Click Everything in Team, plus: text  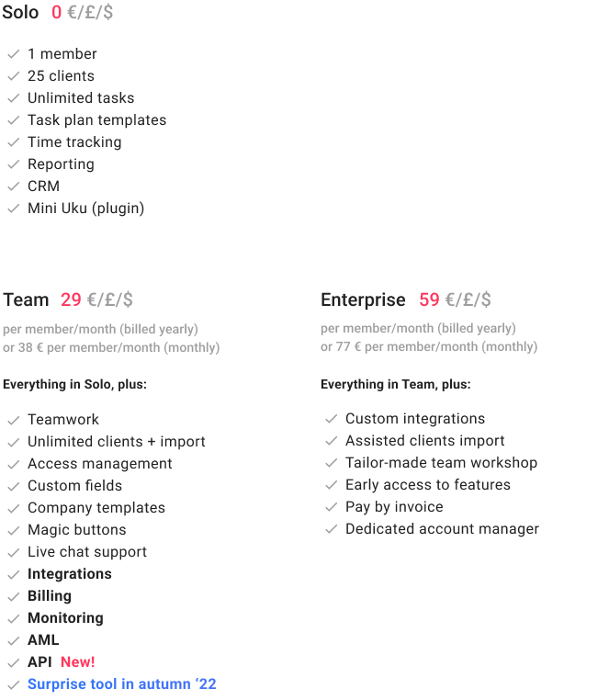396,384
